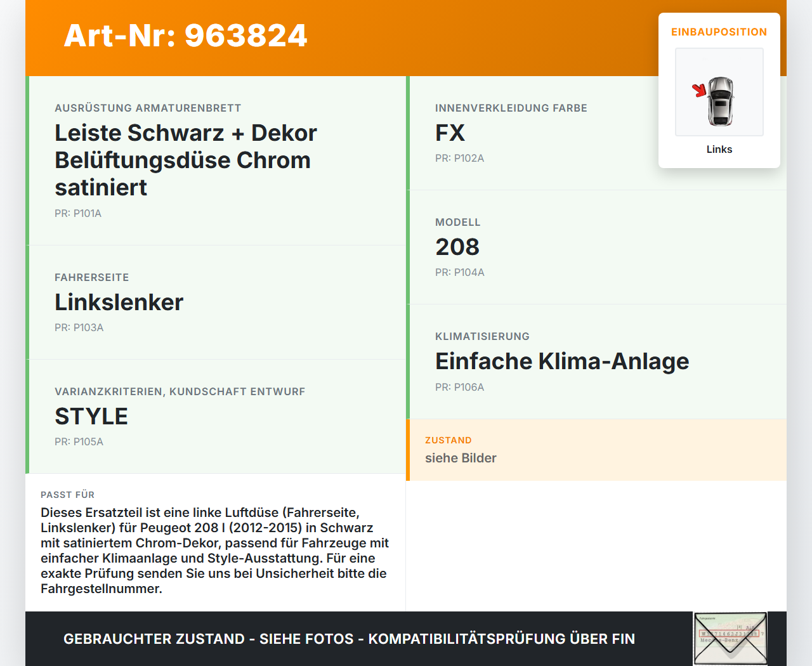Viewport: 812px width, 666px height.
Task: Toggle the Linkslenker driver-side option
Action: coord(119,303)
